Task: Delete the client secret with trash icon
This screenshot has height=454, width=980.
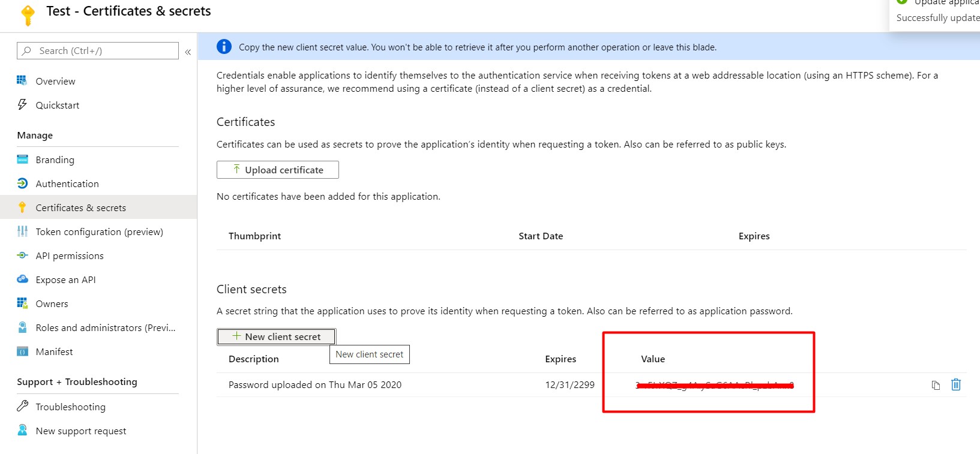Action: (x=956, y=384)
